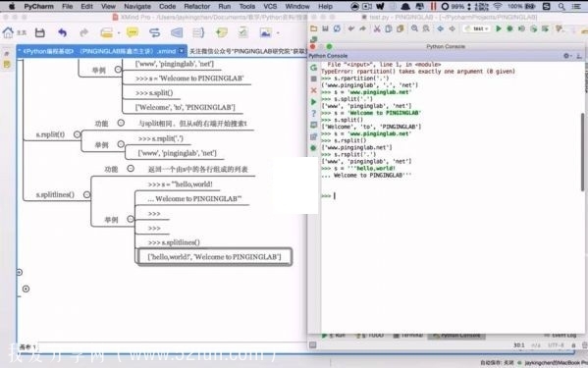Insert a topic using the yellow topic icon
Viewport: 588px width, 368px height.
[x=106, y=33]
